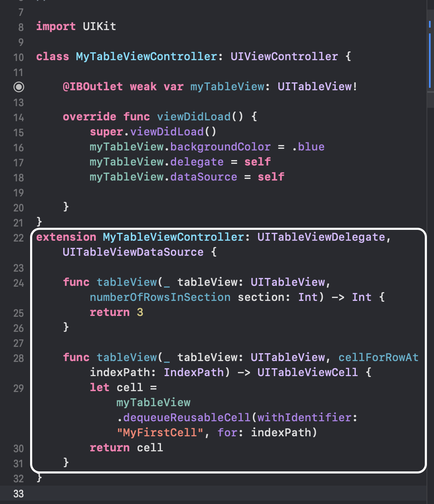Click the editor's vertical scrollbar
Image resolution: width=434 pixels, height=504 pixels.
430,252
